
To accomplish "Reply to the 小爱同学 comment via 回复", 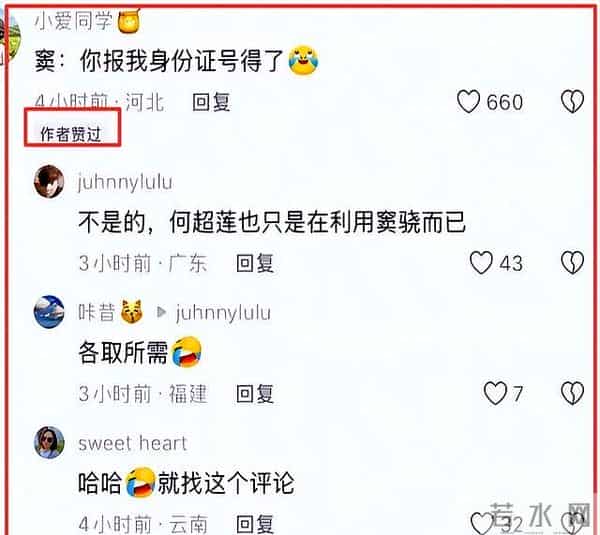I will [x=211, y=102].
